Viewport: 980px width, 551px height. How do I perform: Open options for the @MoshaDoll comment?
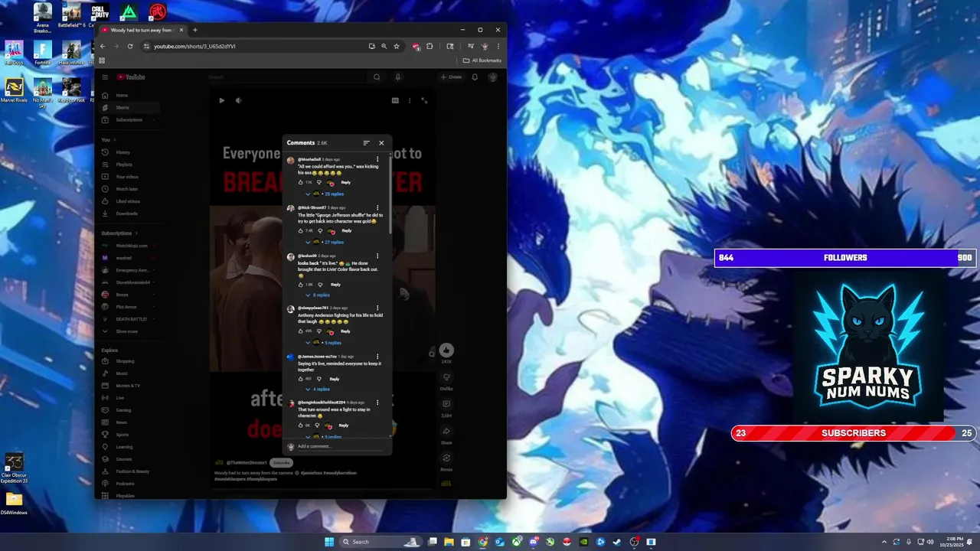point(377,160)
